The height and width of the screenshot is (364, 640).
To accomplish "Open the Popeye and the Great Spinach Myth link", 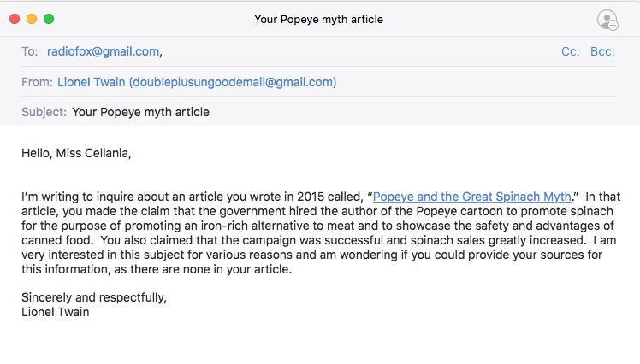I will [471, 197].
